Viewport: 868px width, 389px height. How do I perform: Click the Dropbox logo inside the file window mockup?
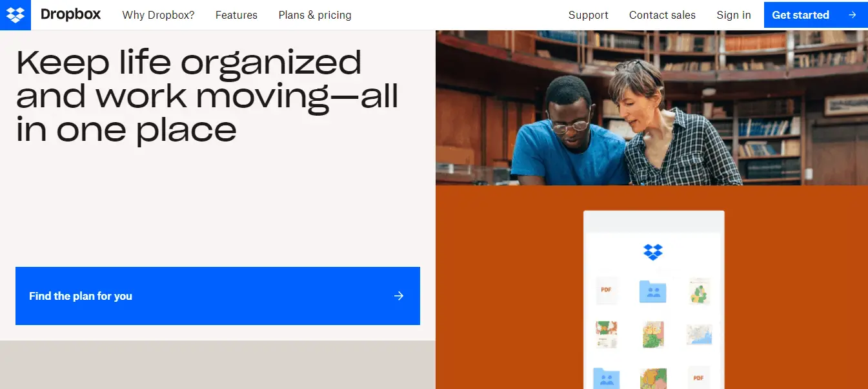tap(653, 252)
